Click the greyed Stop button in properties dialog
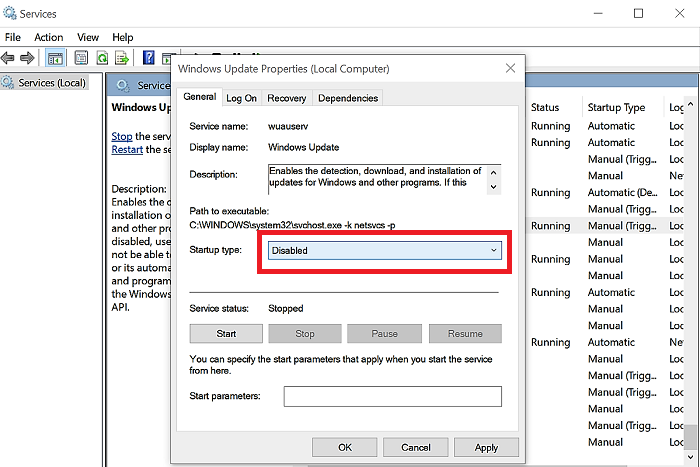 coord(305,334)
